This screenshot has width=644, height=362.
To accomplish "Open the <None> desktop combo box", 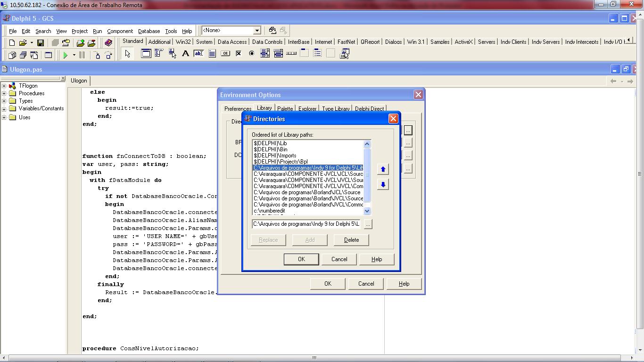I will click(257, 31).
